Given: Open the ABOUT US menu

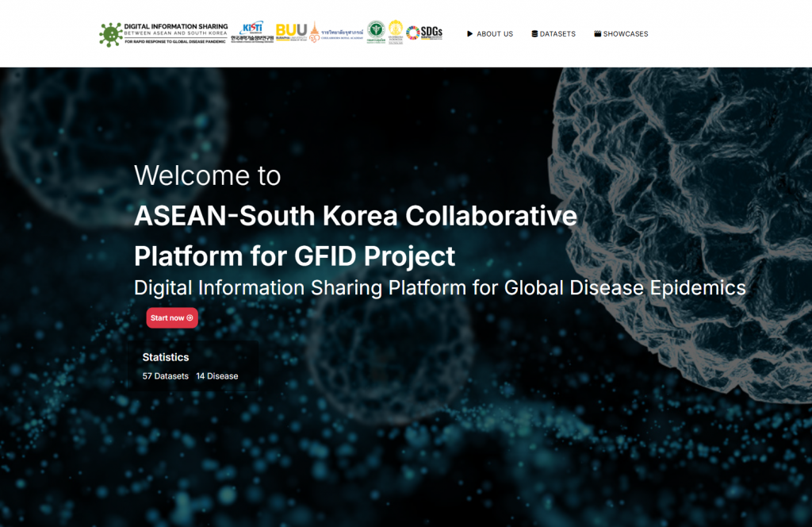Looking at the screenshot, I should tap(495, 34).
